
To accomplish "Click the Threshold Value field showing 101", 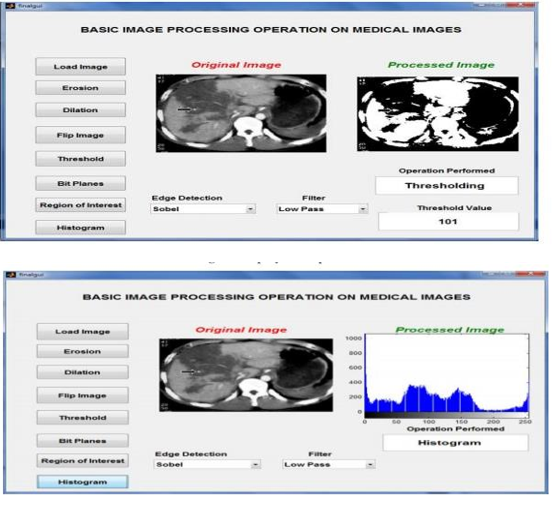I will [448, 222].
